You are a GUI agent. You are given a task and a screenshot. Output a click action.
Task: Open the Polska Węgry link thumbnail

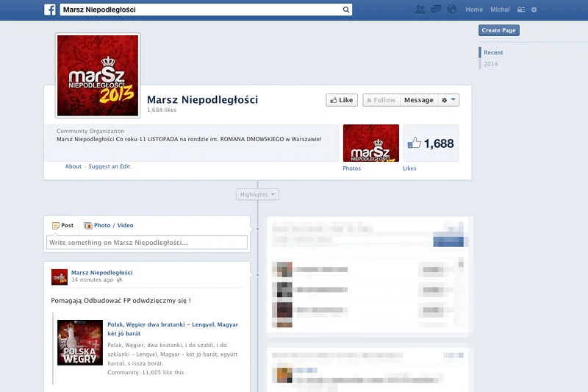click(x=80, y=343)
